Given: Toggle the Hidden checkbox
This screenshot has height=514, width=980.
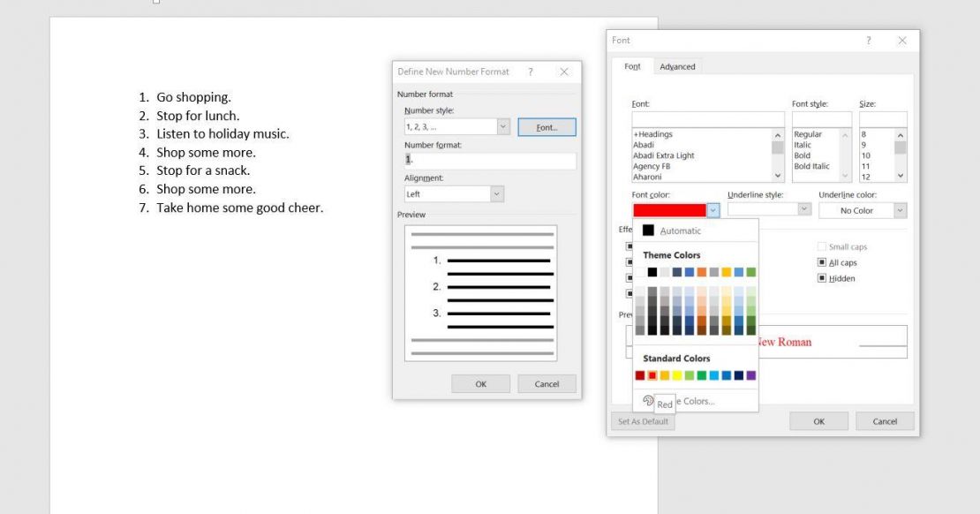Looking at the screenshot, I should coord(821,278).
